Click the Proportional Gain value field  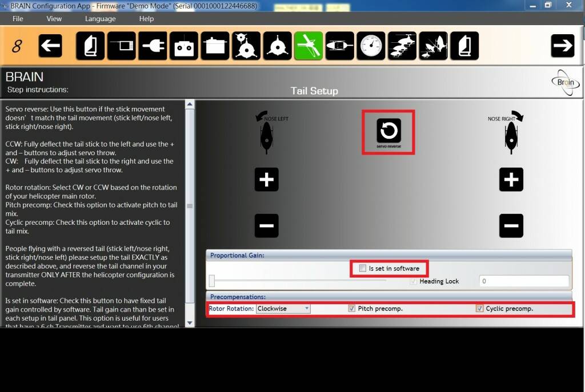pos(524,281)
